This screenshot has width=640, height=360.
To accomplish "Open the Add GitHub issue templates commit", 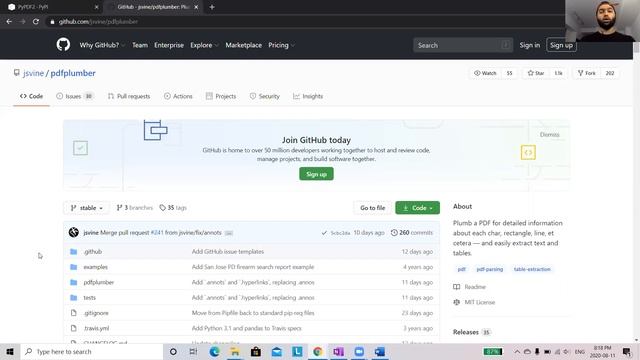I will pyautogui.click(x=228, y=251).
